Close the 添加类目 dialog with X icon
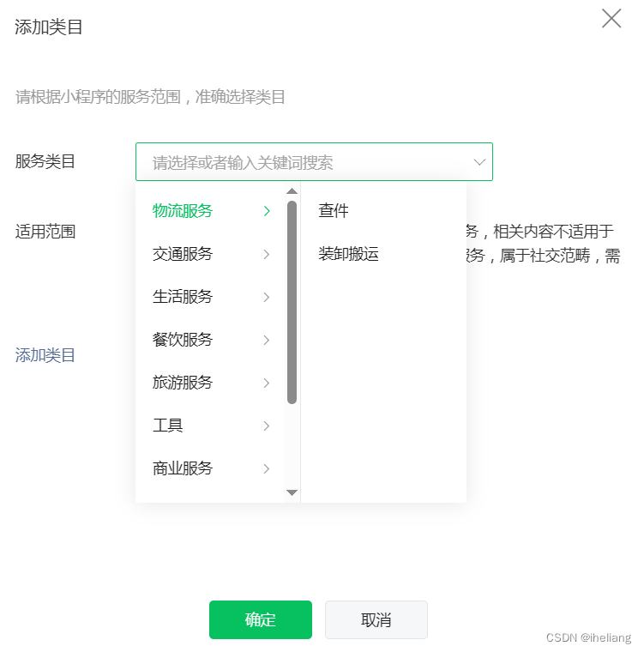 (x=611, y=19)
